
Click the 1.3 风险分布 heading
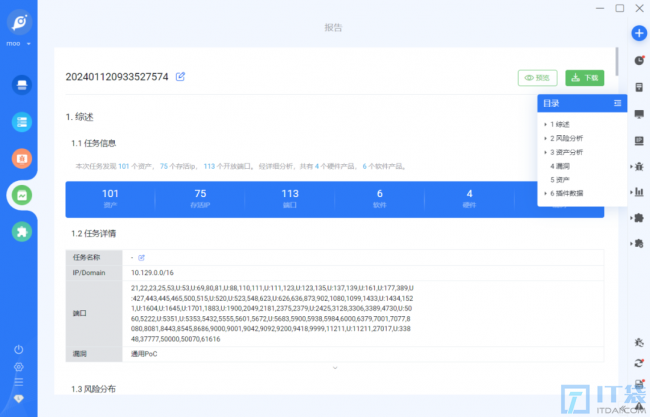tap(94, 389)
